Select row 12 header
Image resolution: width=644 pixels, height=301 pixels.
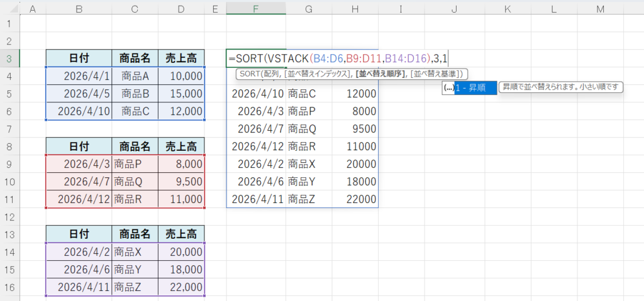10,217
